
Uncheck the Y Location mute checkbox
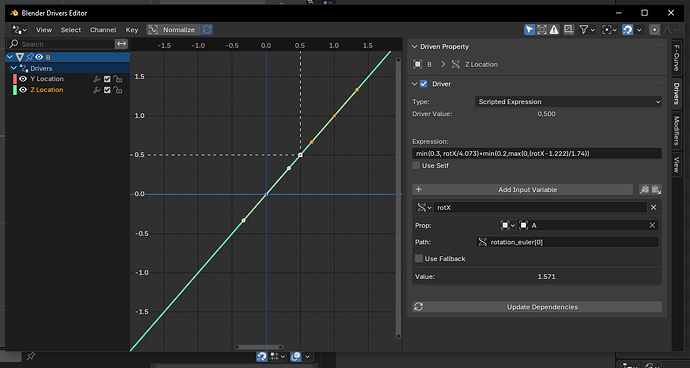point(107,79)
